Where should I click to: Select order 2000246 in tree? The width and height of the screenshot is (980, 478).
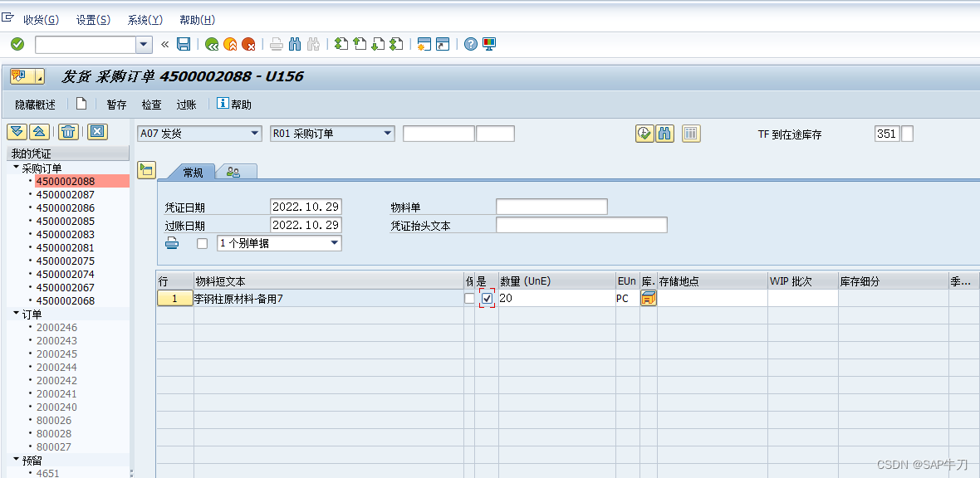coord(56,327)
